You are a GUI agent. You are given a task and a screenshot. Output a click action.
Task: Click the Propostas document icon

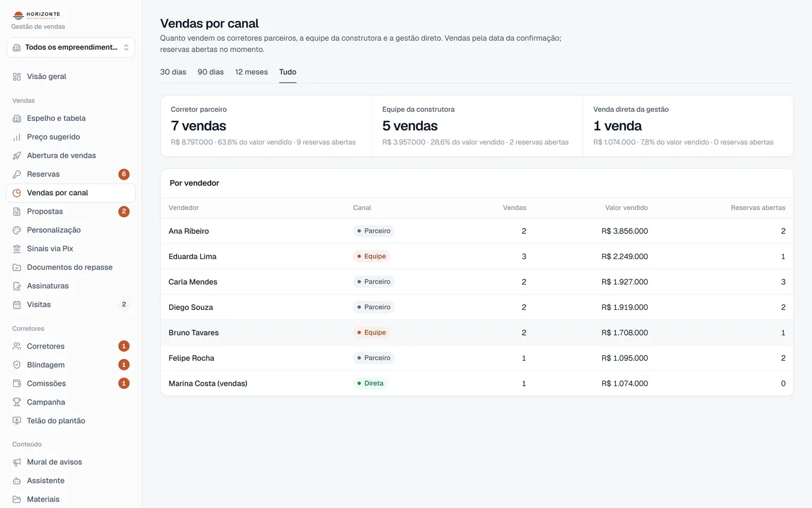(17, 211)
